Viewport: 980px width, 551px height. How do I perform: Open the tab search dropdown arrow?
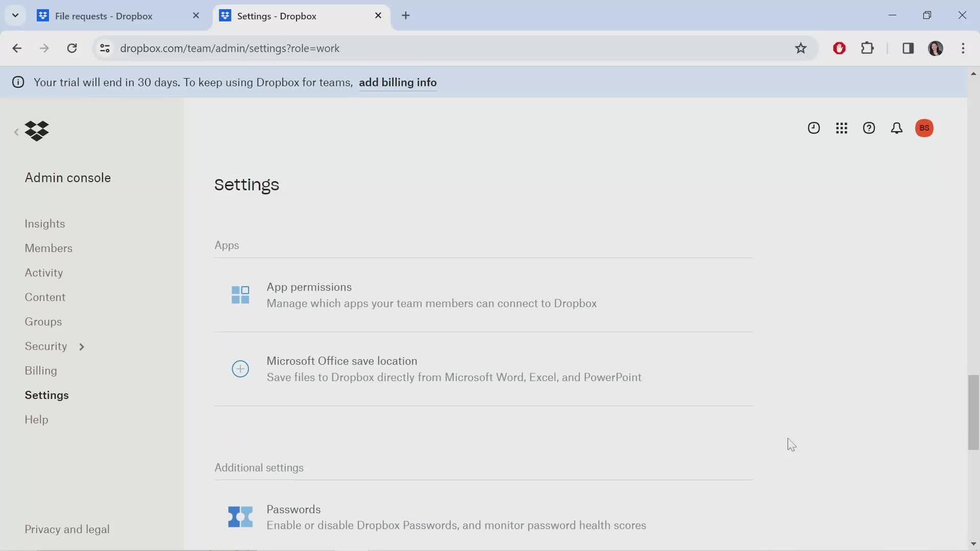coord(15,15)
